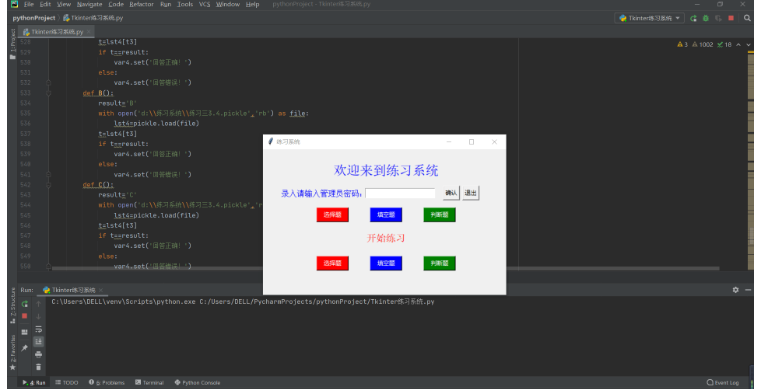Open the Favorites tool window sidebar button
This screenshot has height=389, width=757.
click(x=13, y=352)
